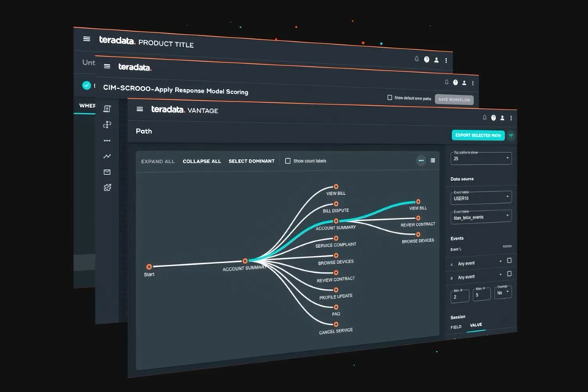Select puzzle piece icon in workflow sidebar
The width and height of the screenshot is (588, 392).
pos(107,188)
